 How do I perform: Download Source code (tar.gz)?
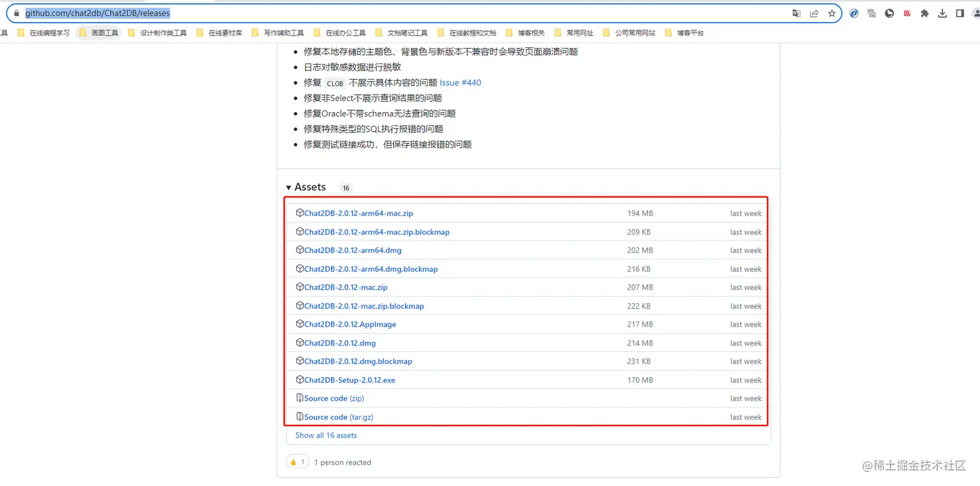click(x=338, y=417)
